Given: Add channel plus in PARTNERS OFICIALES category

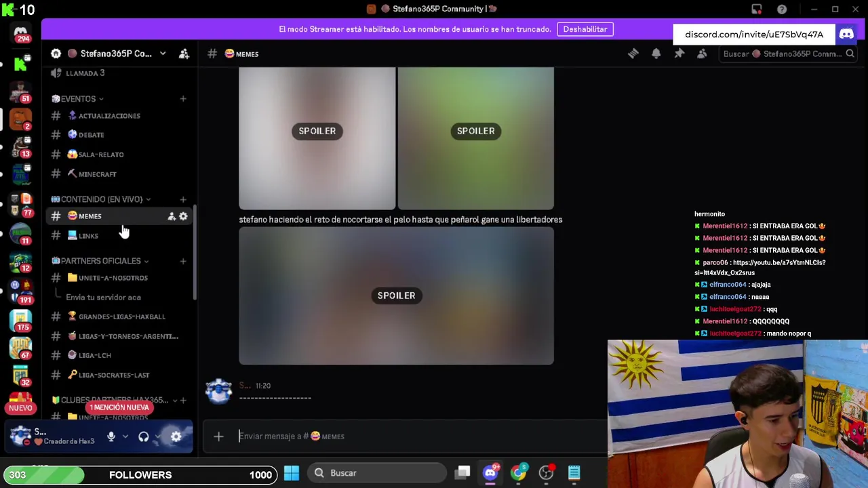Looking at the screenshot, I should pos(182,261).
